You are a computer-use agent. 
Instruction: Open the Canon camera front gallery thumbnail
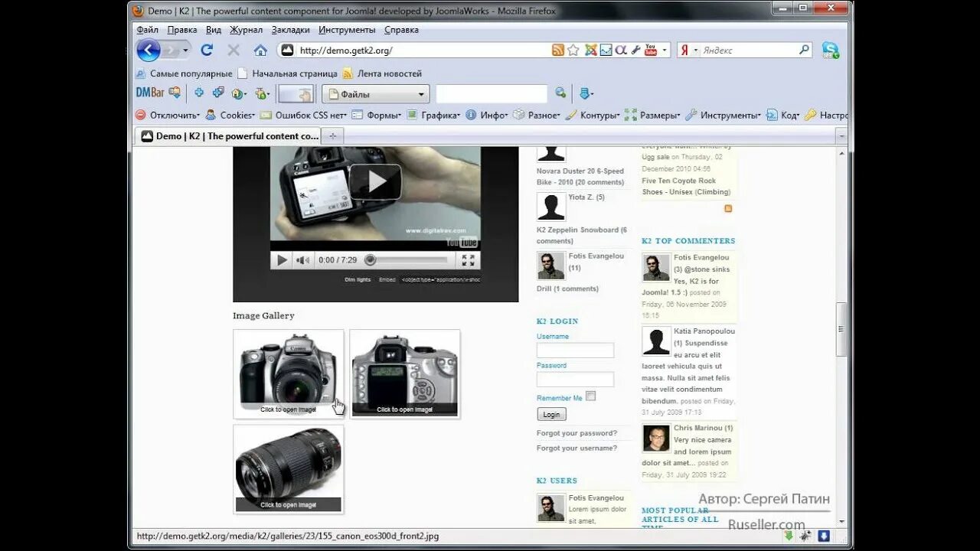tap(289, 374)
